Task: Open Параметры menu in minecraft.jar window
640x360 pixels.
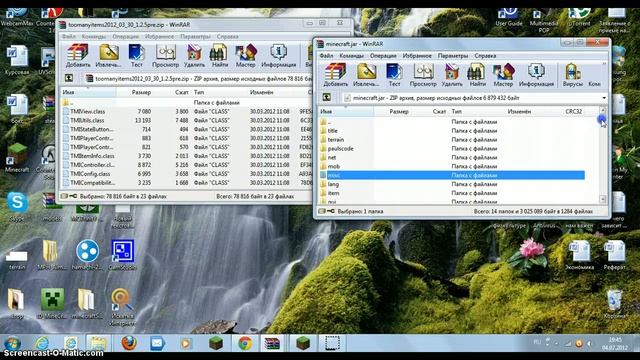Action: pyautogui.click(x=452, y=56)
